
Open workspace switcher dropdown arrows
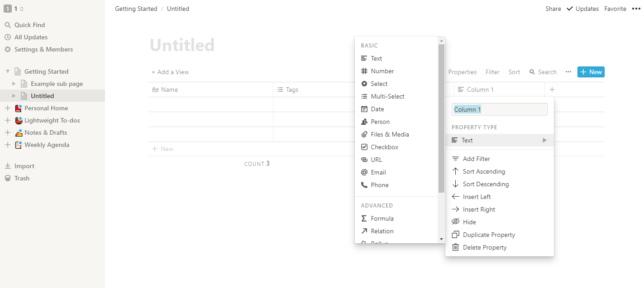tap(22, 9)
